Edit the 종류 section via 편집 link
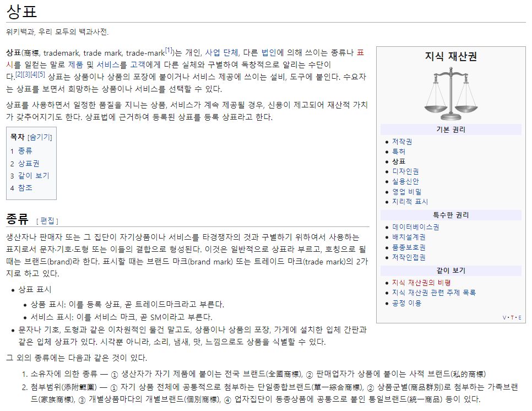 click(47, 221)
